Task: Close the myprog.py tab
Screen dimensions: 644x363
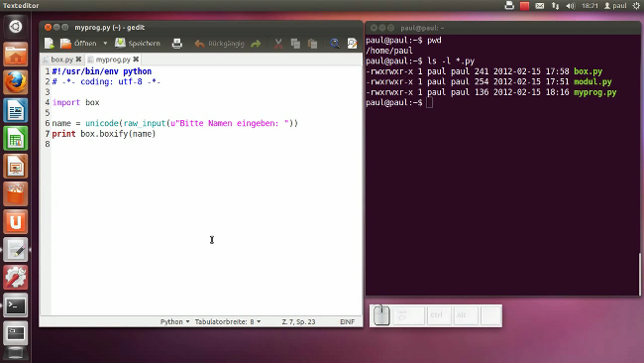Action: tap(136, 60)
